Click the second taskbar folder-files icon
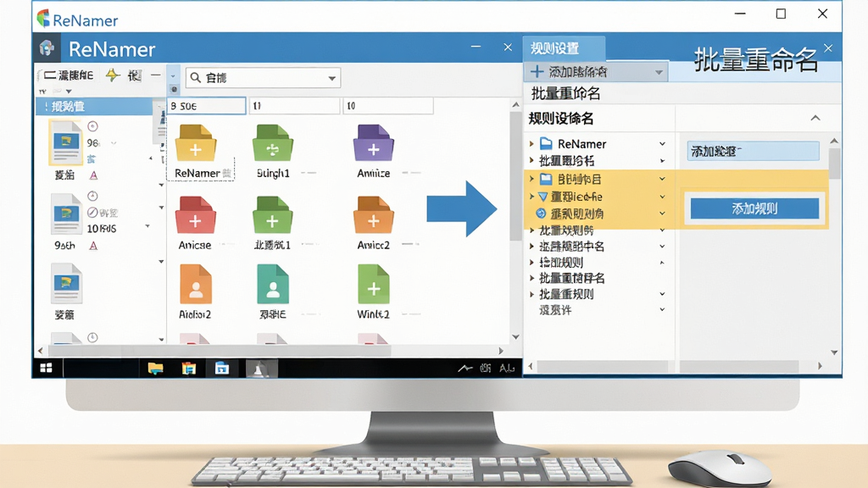The height and width of the screenshot is (488, 868). tap(189, 368)
